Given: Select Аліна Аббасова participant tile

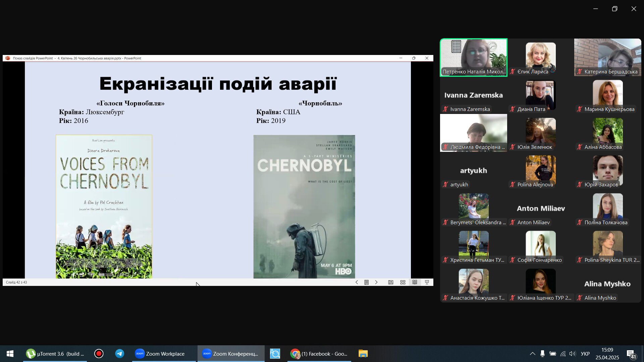Looking at the screenshot, I should (x=608, y=133).
